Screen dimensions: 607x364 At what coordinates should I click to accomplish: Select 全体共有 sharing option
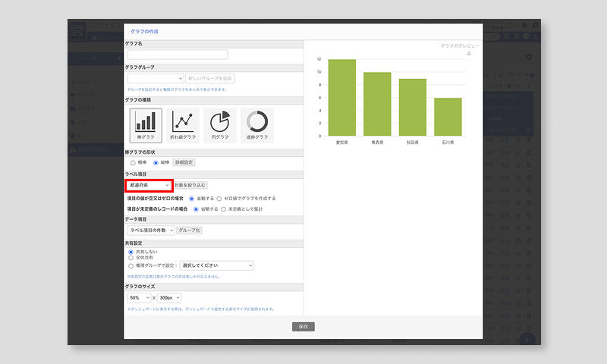(x=131, y=258)
